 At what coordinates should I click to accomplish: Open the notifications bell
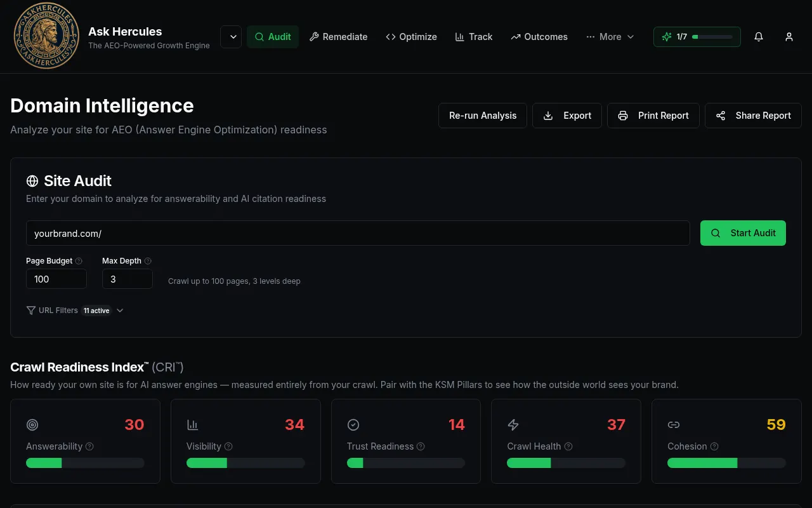(x=759, y=37)
